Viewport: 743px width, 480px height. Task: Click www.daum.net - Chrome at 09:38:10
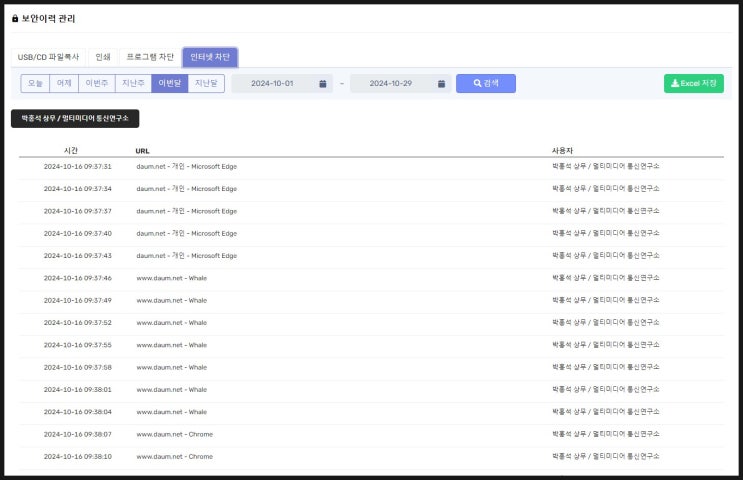click(x=174, y=456)
